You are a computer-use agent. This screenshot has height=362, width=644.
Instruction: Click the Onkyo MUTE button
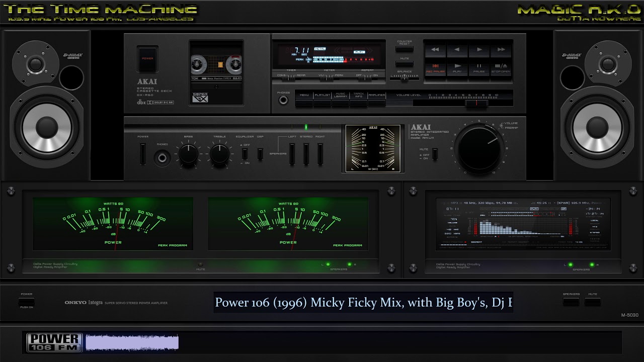[593, 302]
